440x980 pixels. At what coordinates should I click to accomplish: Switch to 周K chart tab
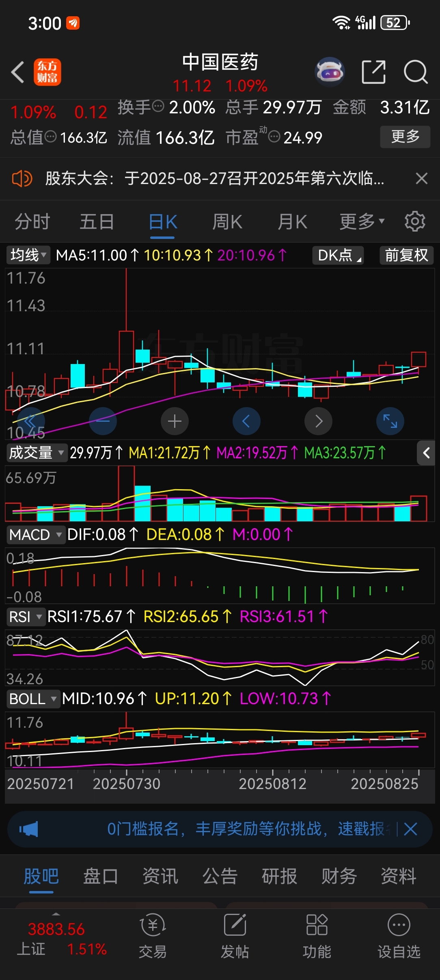[x=227, y=221]
